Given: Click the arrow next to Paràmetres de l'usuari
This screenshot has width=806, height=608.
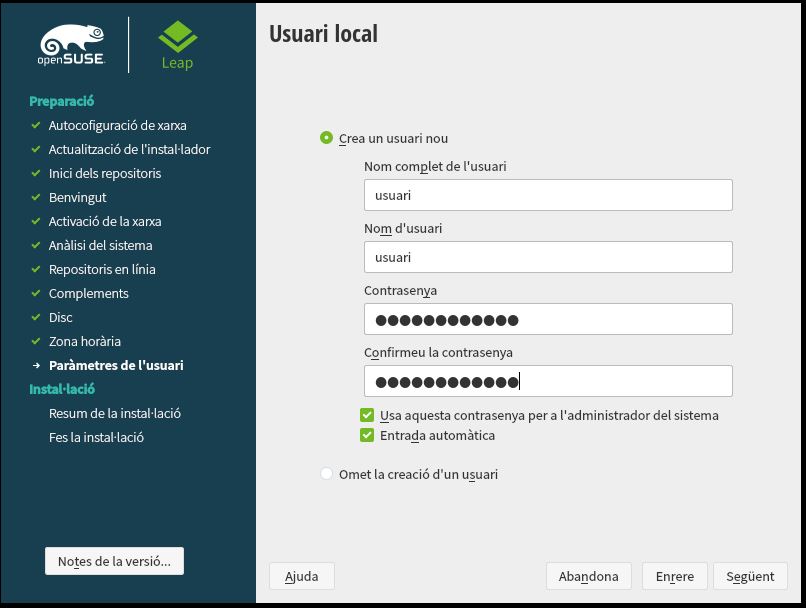Looking at the screenshot, I should click(x=36, y=366).
